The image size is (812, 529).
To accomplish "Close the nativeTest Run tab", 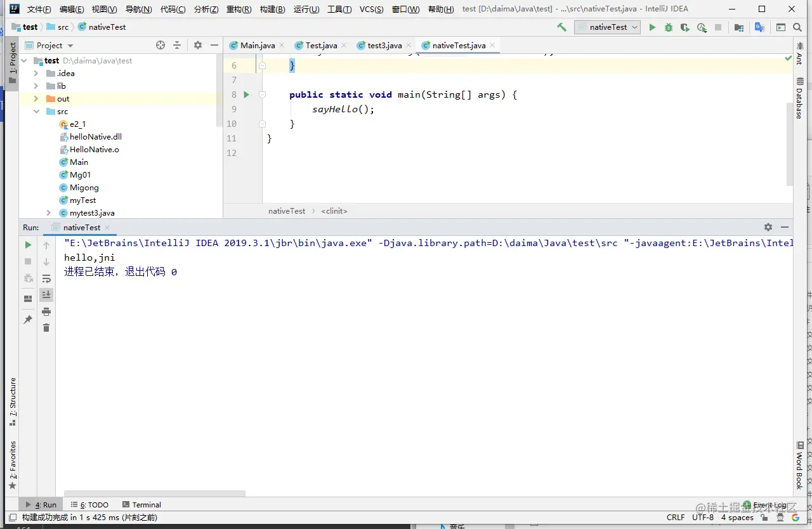I will coord(107,228).
